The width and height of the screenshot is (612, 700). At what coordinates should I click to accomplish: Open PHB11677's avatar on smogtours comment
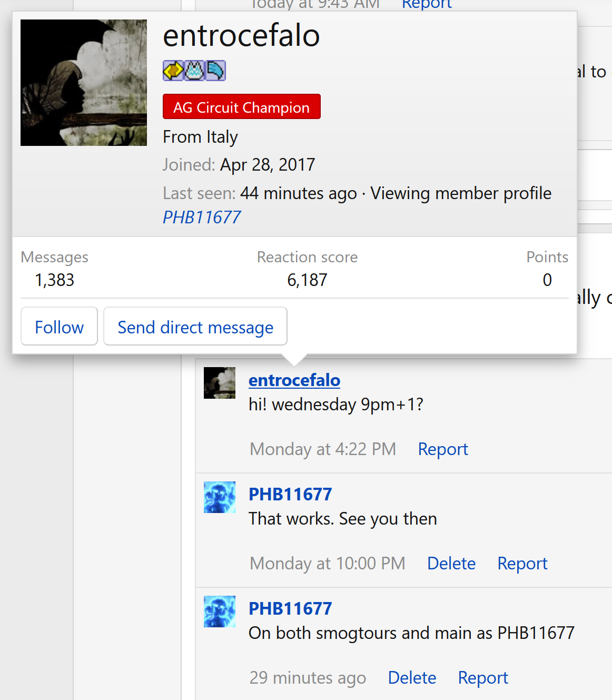coord(220,612)
